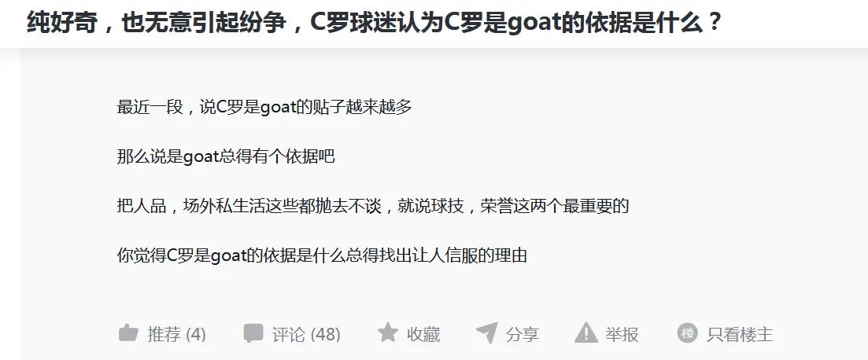Click the 举报 text label
868x360 pixels.
(622, 335)
